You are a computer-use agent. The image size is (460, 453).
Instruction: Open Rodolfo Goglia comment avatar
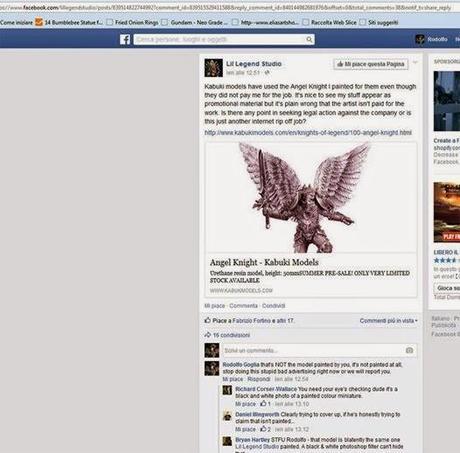click(212, 368)
